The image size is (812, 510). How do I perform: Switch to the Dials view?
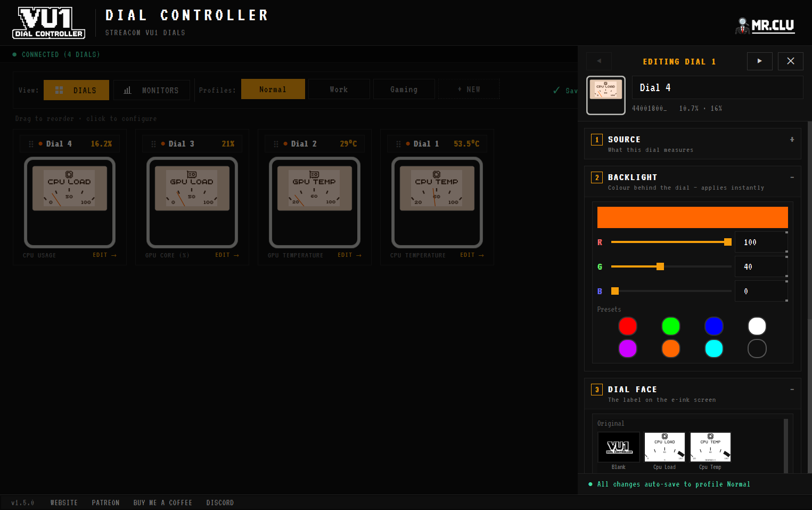(76, 90)
